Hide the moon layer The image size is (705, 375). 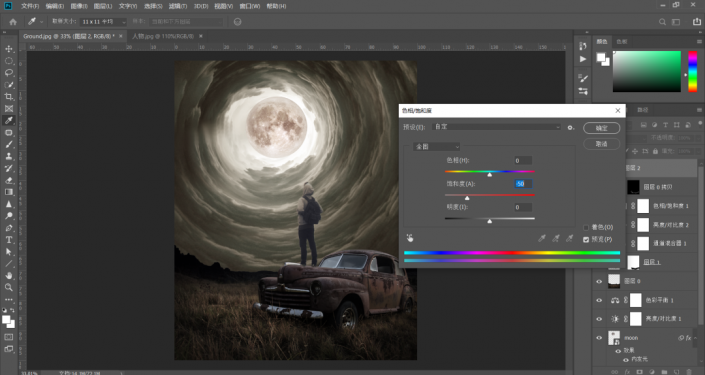(599, 338)
